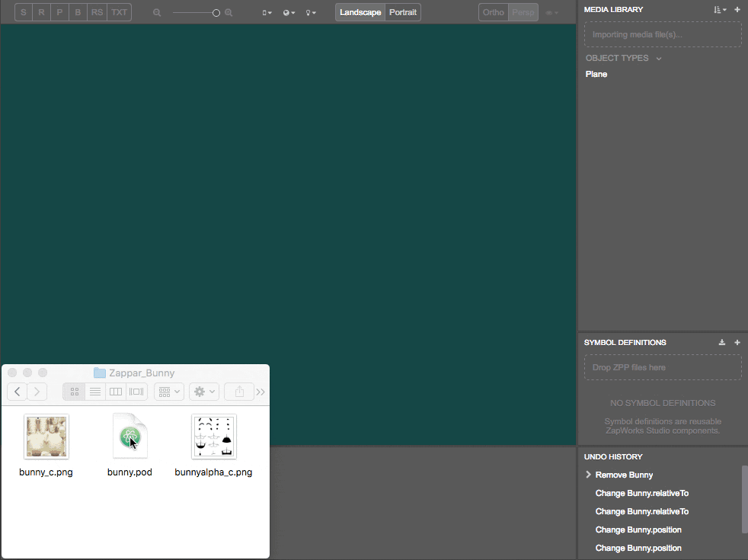The image size is (748, 560).
Task: Click the bunnyalpha_c.png file name
Action: 213,472
